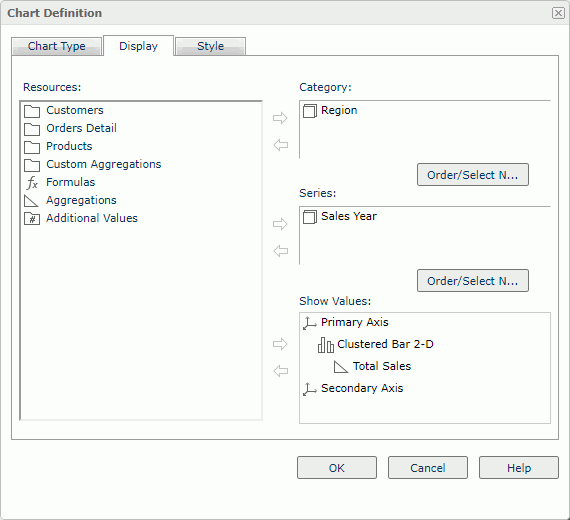Select Primary Axis label in Show Values
The width and height of the screenshot is (570, 520).
[x=355, y=323]
